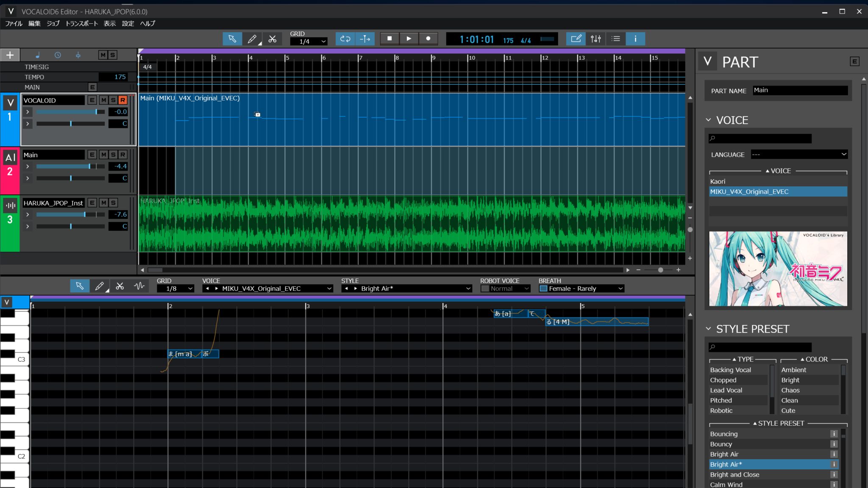The height and width of the screenshot is (488, 868).
Task: Solo the VOCALOID track
Action: point(113,100)
